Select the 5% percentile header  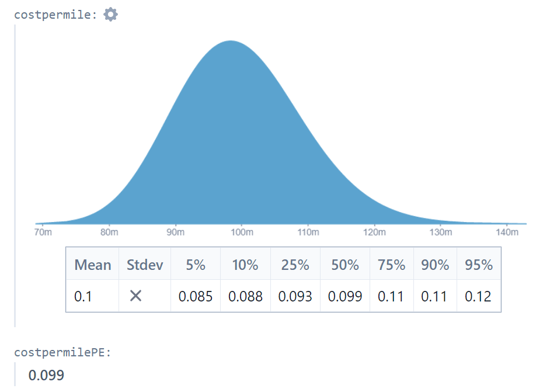click(196, 265)
